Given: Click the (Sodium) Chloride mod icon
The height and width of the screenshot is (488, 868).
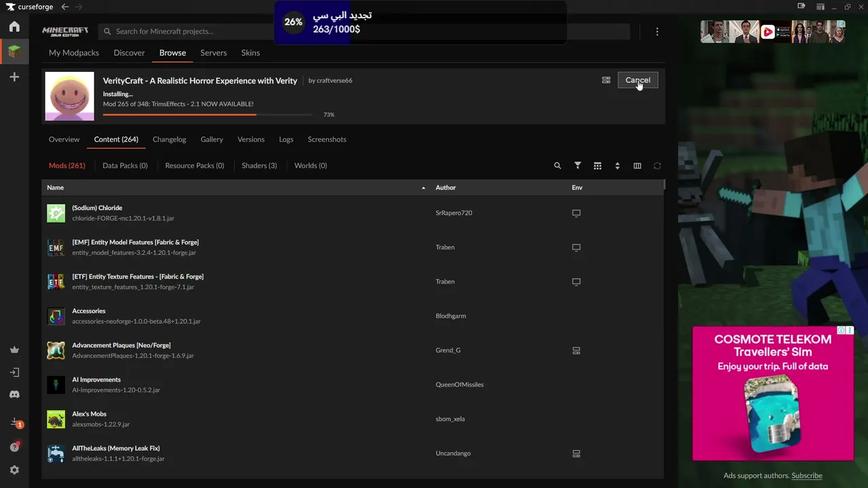Looking at the screenshot, I should tap(56, 213).
